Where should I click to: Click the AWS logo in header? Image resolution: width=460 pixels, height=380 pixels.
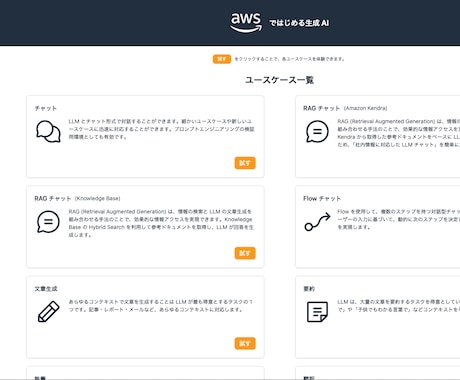[x=246, y=22]
